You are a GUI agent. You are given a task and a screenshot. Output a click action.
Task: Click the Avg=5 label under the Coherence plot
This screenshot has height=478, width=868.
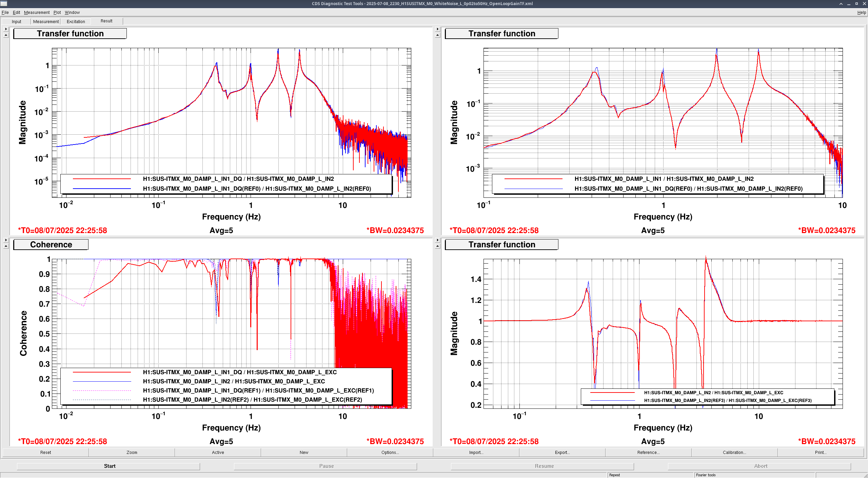click(221, 442)
